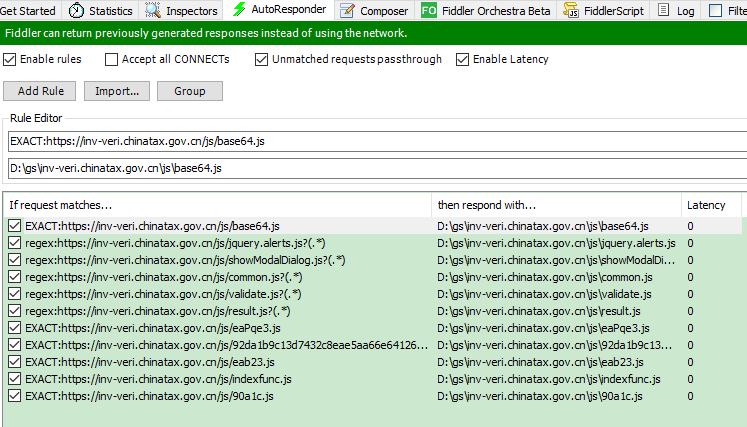Click response path ending result.js

coord(538,311)
